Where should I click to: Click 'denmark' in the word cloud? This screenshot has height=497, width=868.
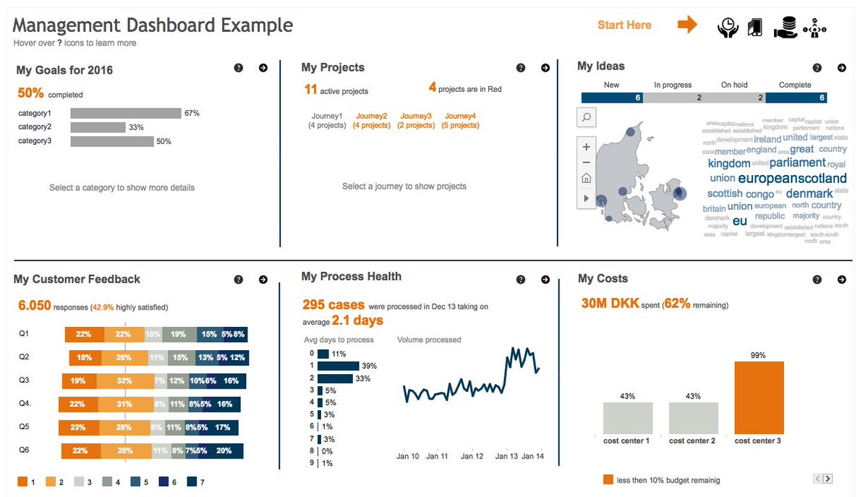[809, 194]
